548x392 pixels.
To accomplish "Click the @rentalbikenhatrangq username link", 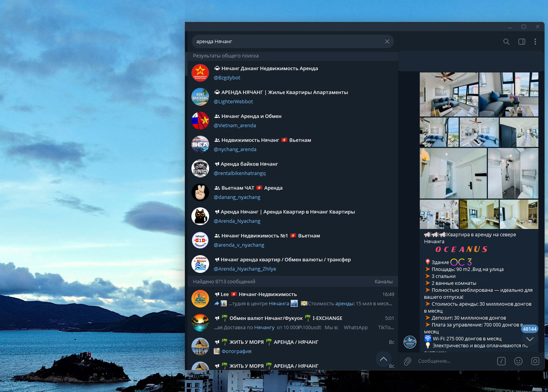I will click(240, 173).
